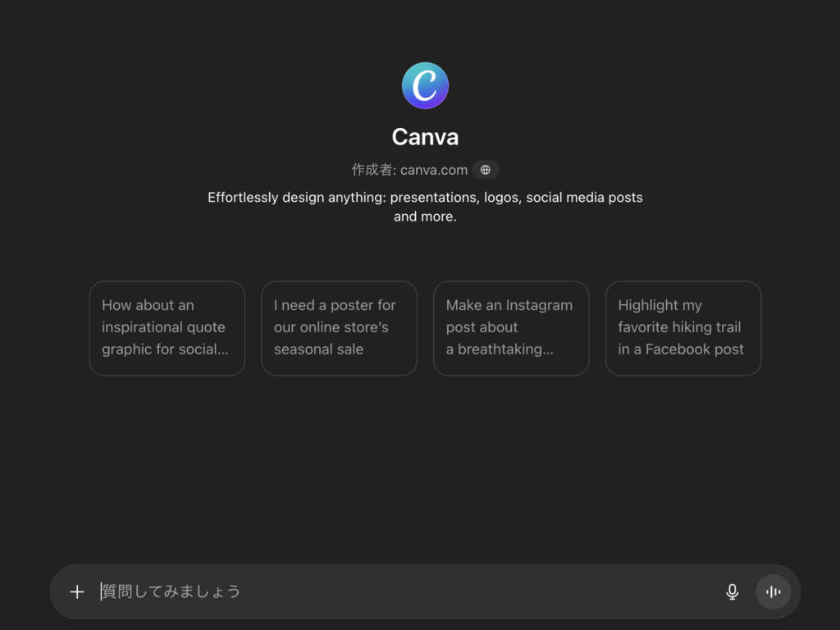
Task: Click the word 'presentations' in the description
Action: 433,198
